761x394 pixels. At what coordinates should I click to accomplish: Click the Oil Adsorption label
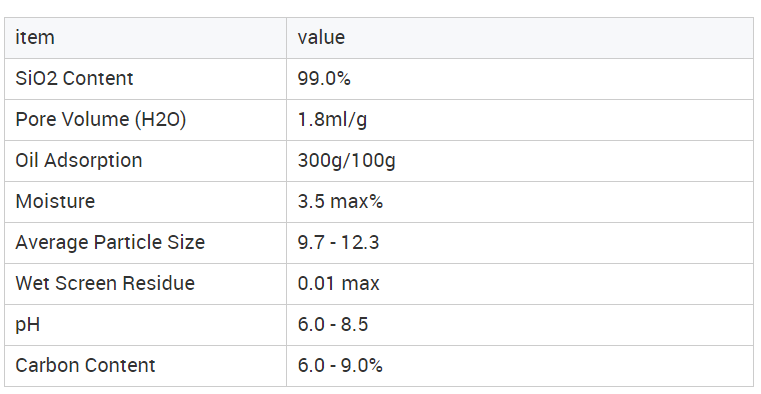point(79,160)
